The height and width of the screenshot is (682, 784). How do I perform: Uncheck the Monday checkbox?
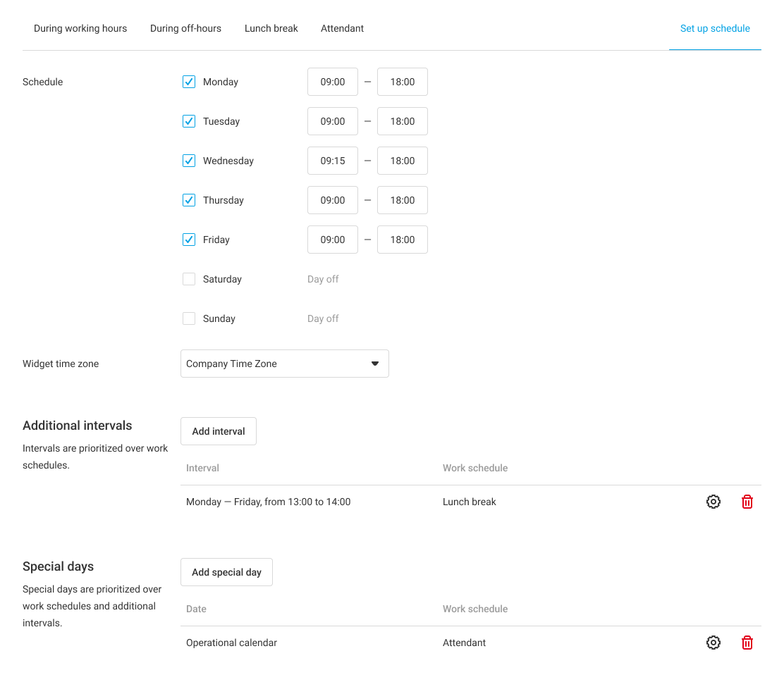tap(189, 82)
